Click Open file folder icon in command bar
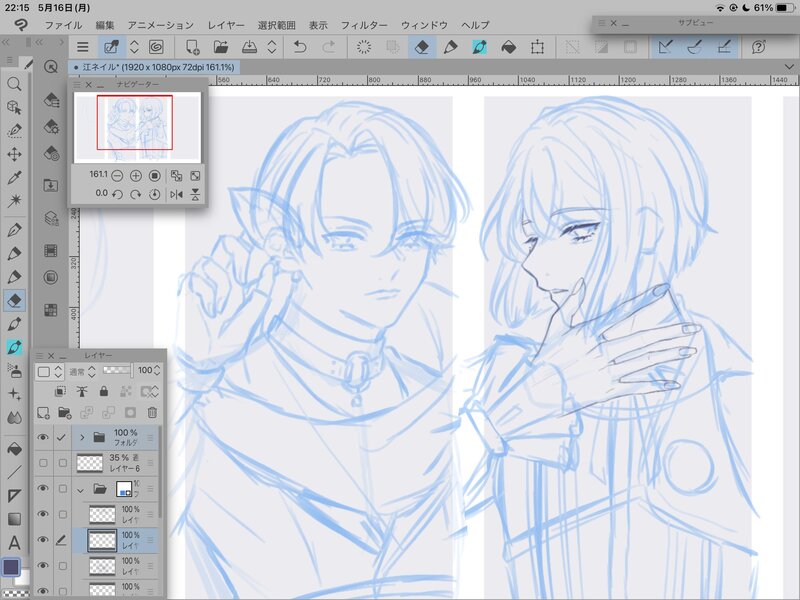 [220, 47]
